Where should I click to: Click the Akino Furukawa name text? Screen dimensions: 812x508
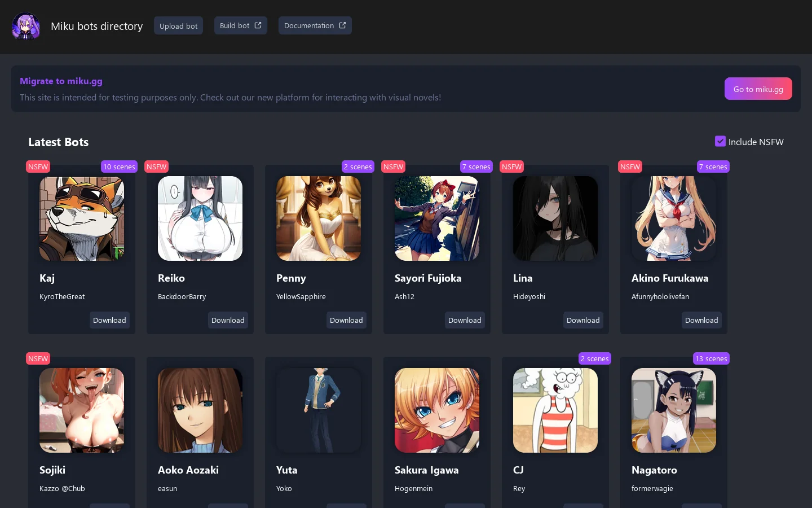coord(670,278)
